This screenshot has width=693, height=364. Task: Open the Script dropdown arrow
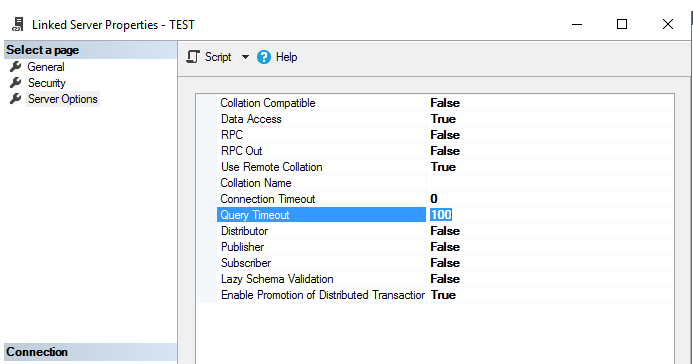pos(245,57)
